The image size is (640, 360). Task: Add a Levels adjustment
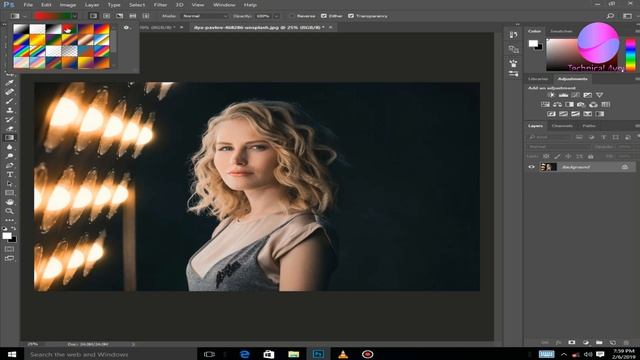pos(563,95)
